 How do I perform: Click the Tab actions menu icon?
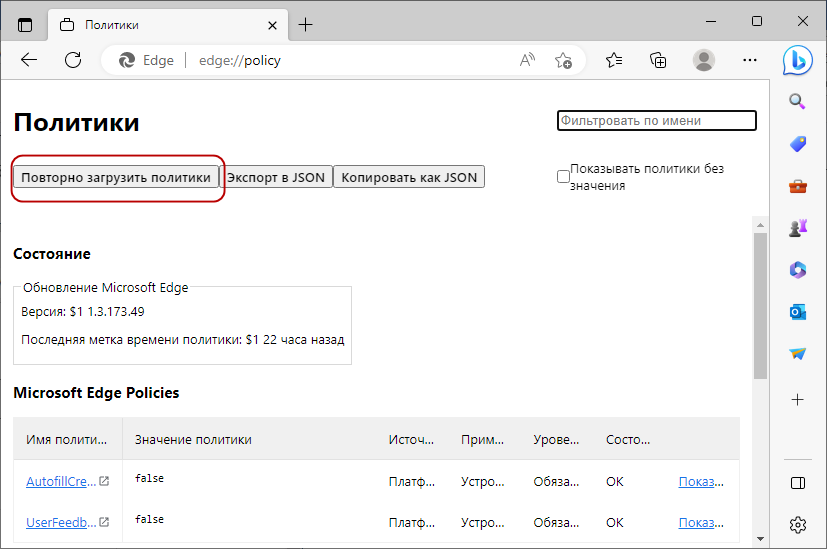(x=25, y=25)
